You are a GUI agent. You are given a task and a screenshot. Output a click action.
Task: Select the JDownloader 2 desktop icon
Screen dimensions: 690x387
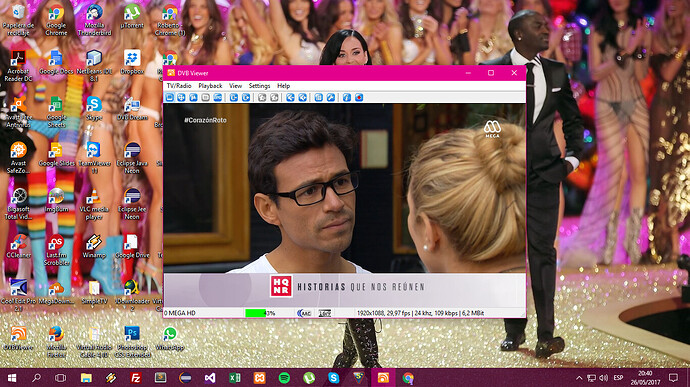coord(132,295)
